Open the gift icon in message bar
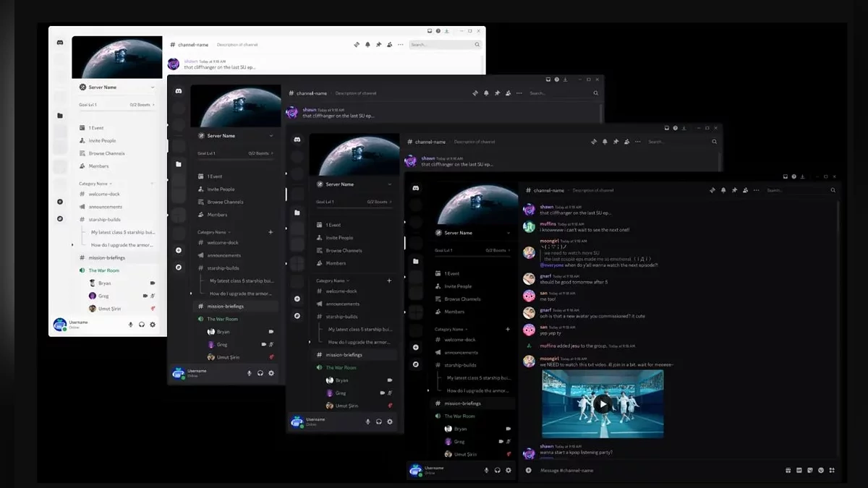868x488 pixels. [788, 470]
